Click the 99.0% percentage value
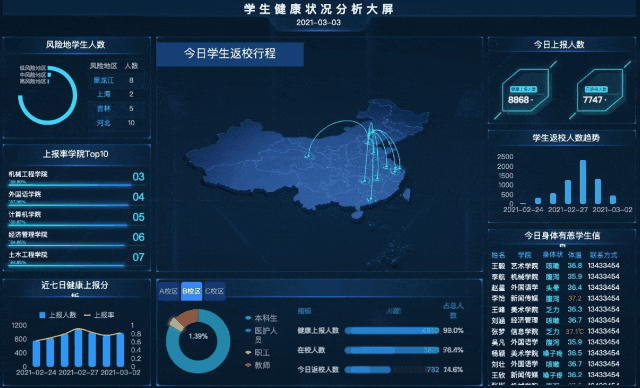Viewport: 640px width, 388px height. tap(453, 330)
